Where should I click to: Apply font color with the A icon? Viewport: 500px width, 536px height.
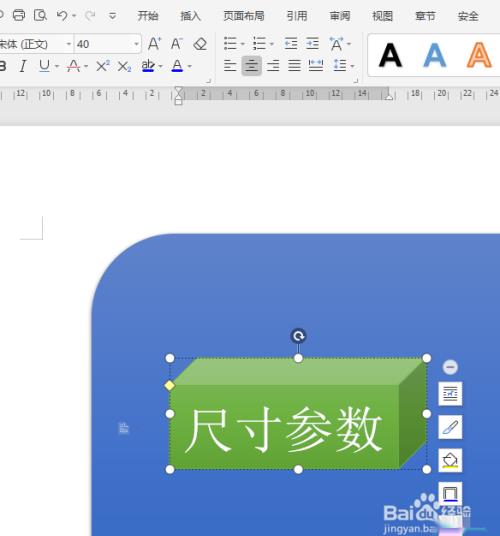coord(177,66)
